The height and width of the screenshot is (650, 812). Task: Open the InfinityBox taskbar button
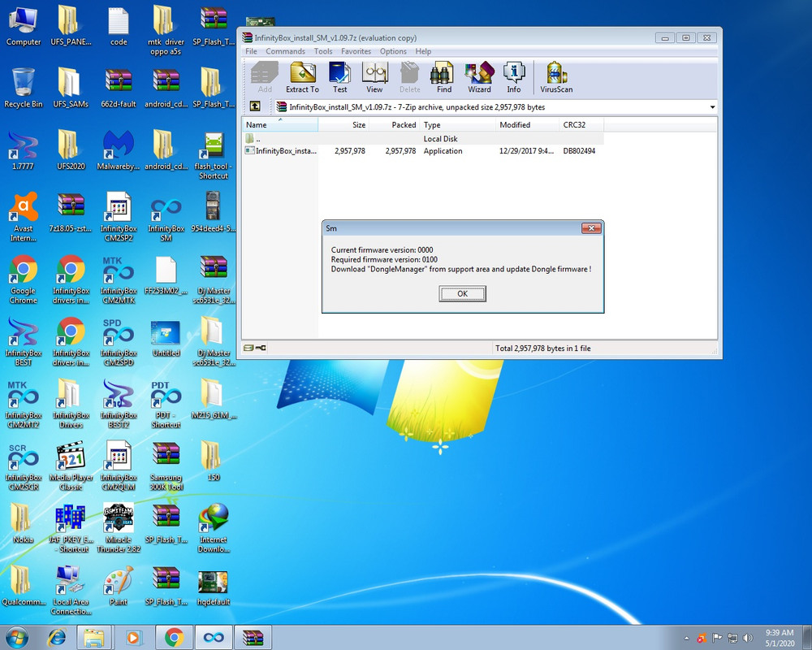coord(214,637)
